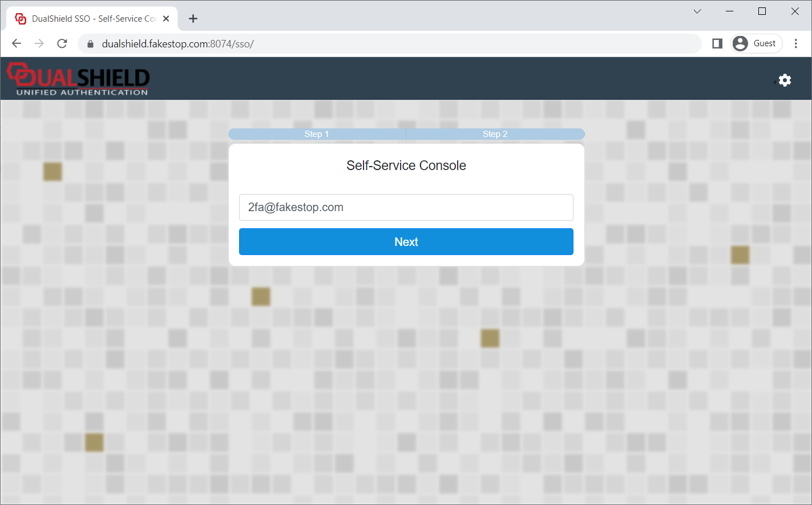812x505 pixels.
Task: Open the Guest profile menu
Action: pos(756,44)
